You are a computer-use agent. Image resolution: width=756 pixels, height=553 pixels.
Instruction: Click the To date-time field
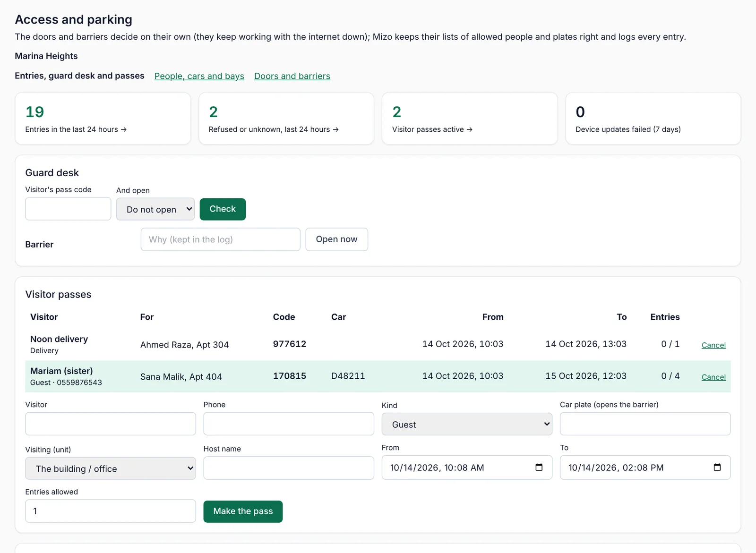pyautogui.click(x=645, y=468)
